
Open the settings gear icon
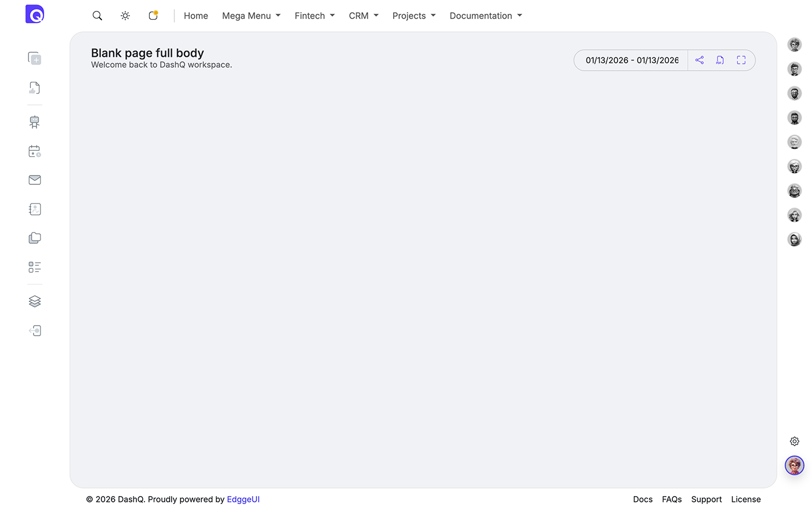pyautogui.click(x=795, y=442)
